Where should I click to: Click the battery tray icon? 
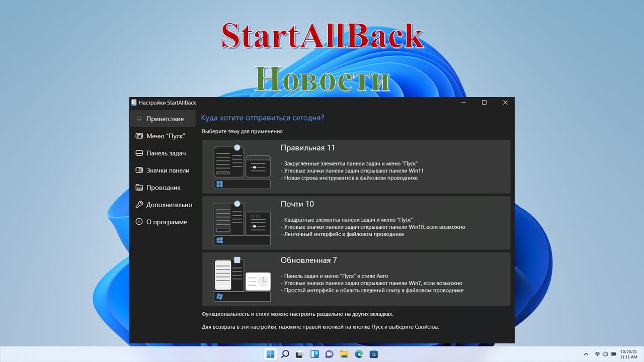tap(613, 354)
